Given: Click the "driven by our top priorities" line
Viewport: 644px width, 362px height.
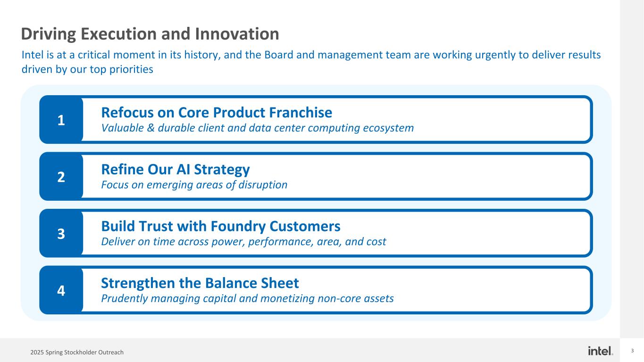Looking at the screenshot, I should (88, 69).
